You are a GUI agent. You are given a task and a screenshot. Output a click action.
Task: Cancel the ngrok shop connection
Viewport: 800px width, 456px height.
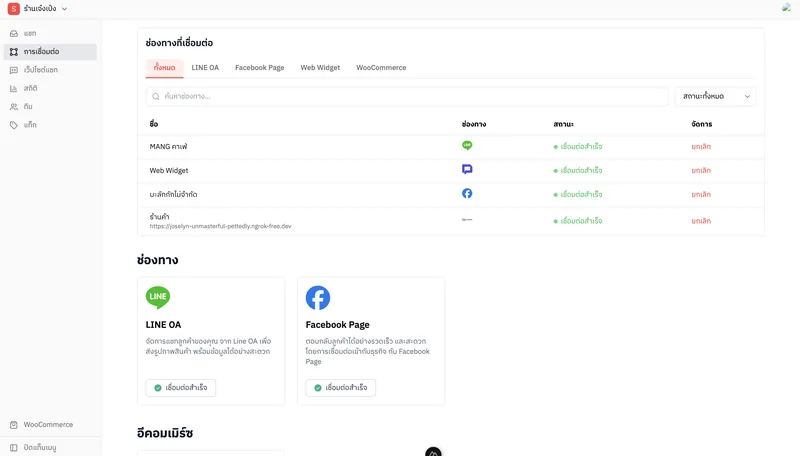tap(701, 221)
